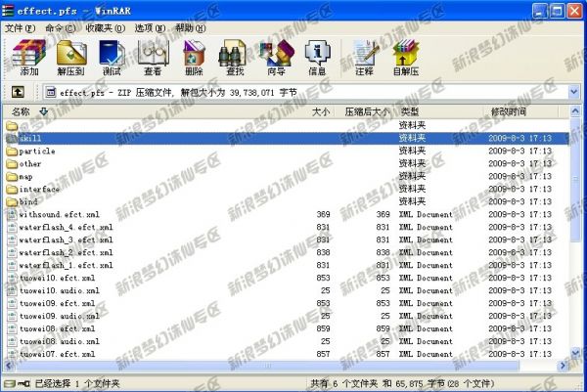Click the particle folder icon

tap(12, 152)
